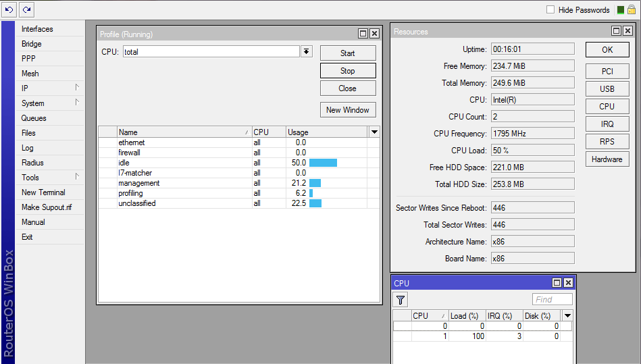Toggle the Hide Passwords checkbox
Image resolution: width=641 pixels, height=364 pixels.
tap(550, 9)
